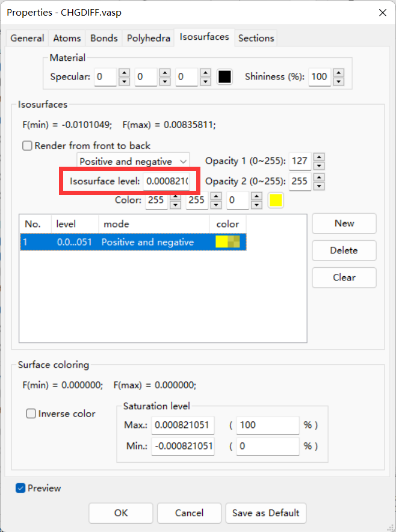Screen dimensions: 396x532
Task: Increase Opacity 1 with up arrow
Action: click(x=319, y=156)
